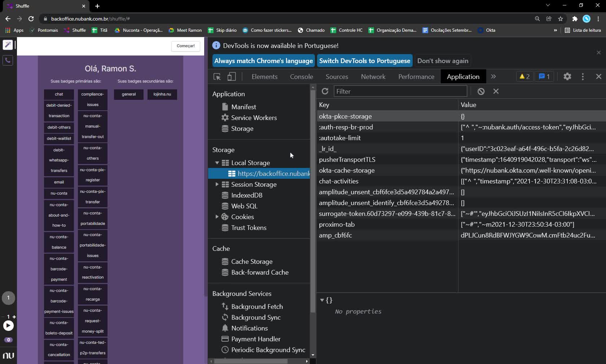
Task: Switch to the Network tab
Action: point(373,77)
